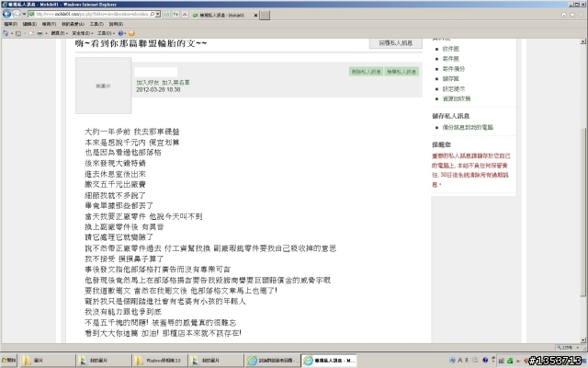Screen dimensions: 588x368
Task: Refresh the page with green arrows icon
Action: (x=175, y=15)
